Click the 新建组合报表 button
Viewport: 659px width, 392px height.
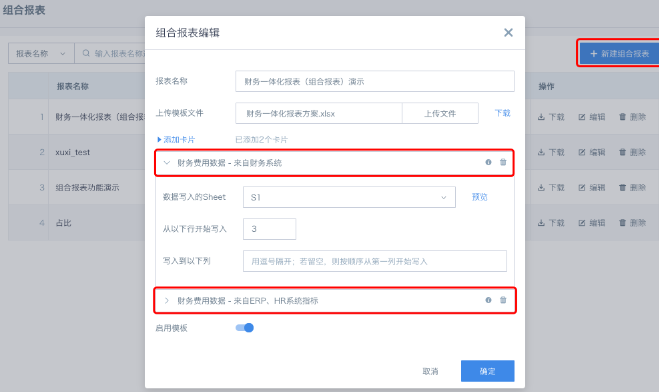pyautogui.click(x=619, y=53)
